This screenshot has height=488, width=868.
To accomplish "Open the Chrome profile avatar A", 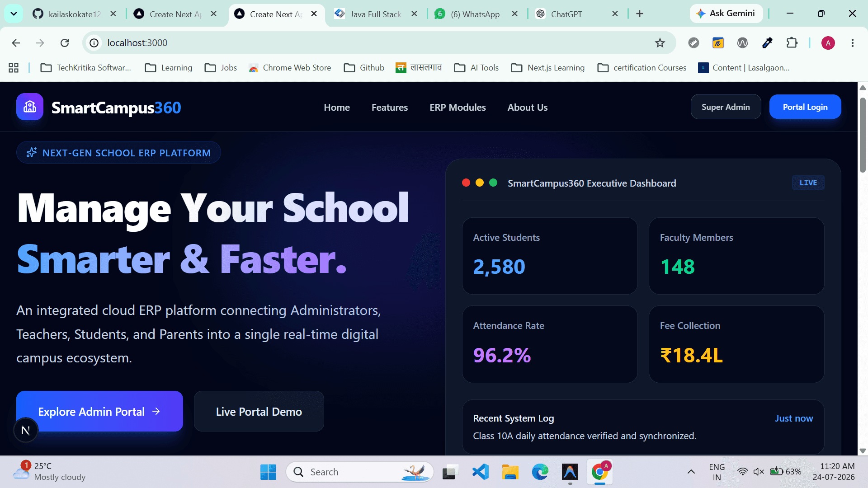I will point(828,43).
